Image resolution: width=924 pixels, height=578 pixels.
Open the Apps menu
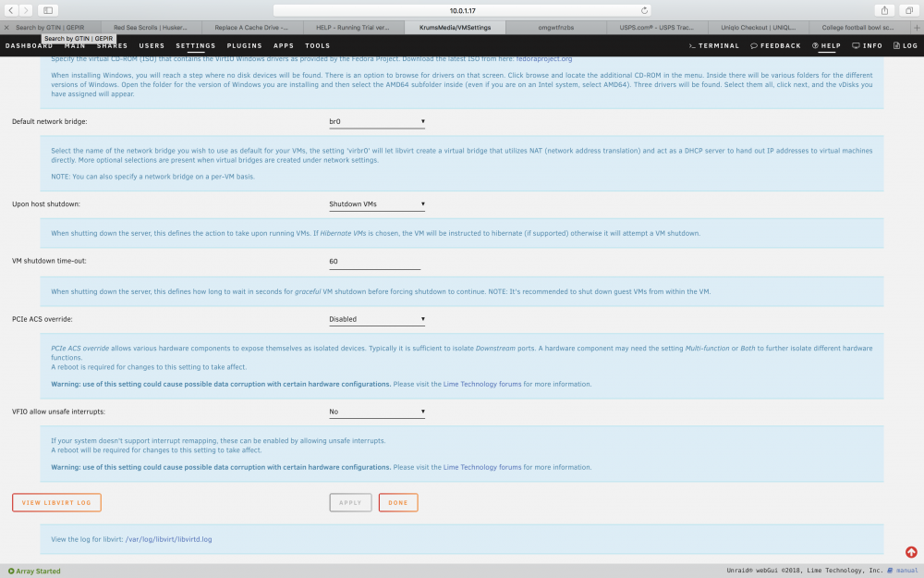pyautogui.click(x=284, y=45)
